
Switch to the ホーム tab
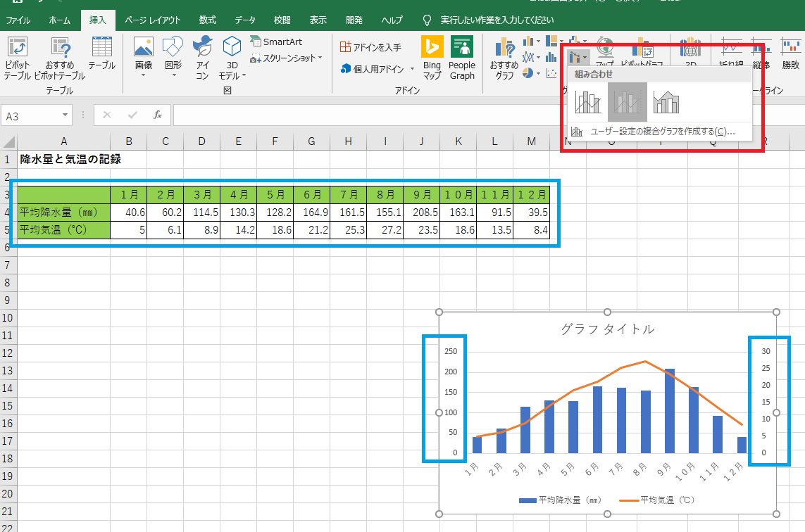coord(60,20)
